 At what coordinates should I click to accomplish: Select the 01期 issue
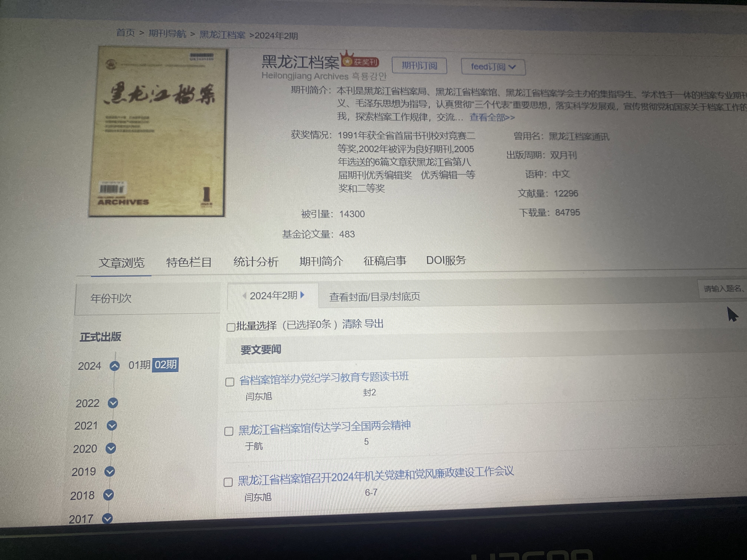139,365
